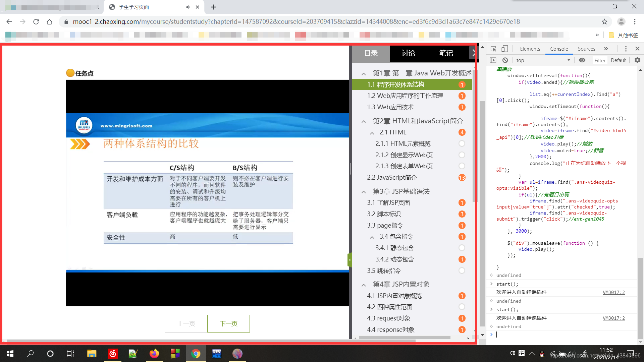Select the Console tab in DevTools
Viewport: 644px width, 362px height.
click(559, 49)
